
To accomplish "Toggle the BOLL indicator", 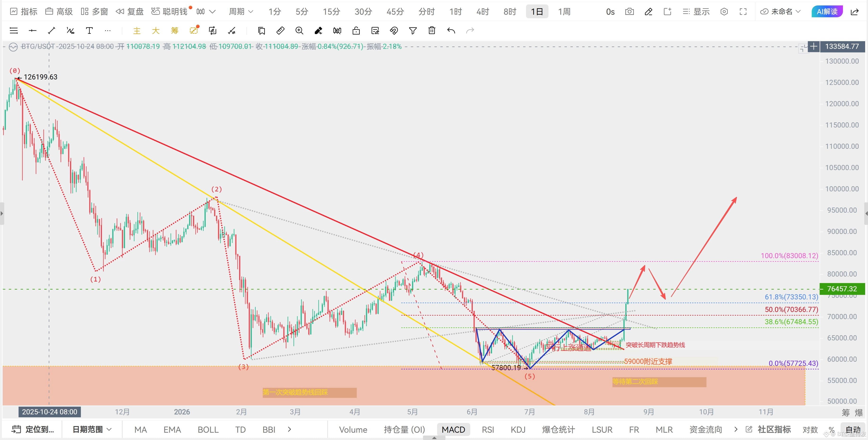I will coord(208,430).
